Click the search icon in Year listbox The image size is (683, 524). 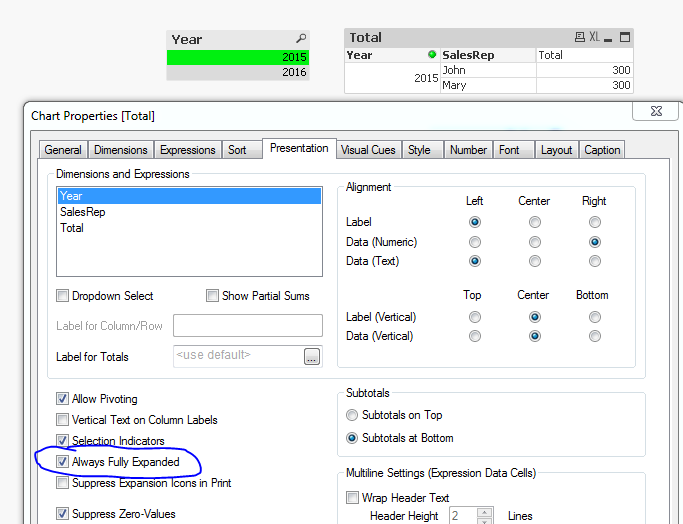pos(301,39)
